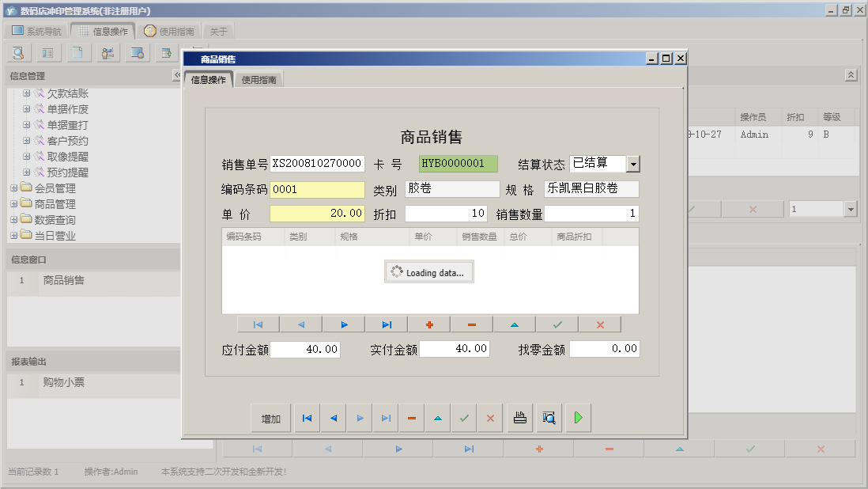This screenshot has height=489, width=868.
Task: Expand the 商品管理 tree node
Action: point(14,204)
